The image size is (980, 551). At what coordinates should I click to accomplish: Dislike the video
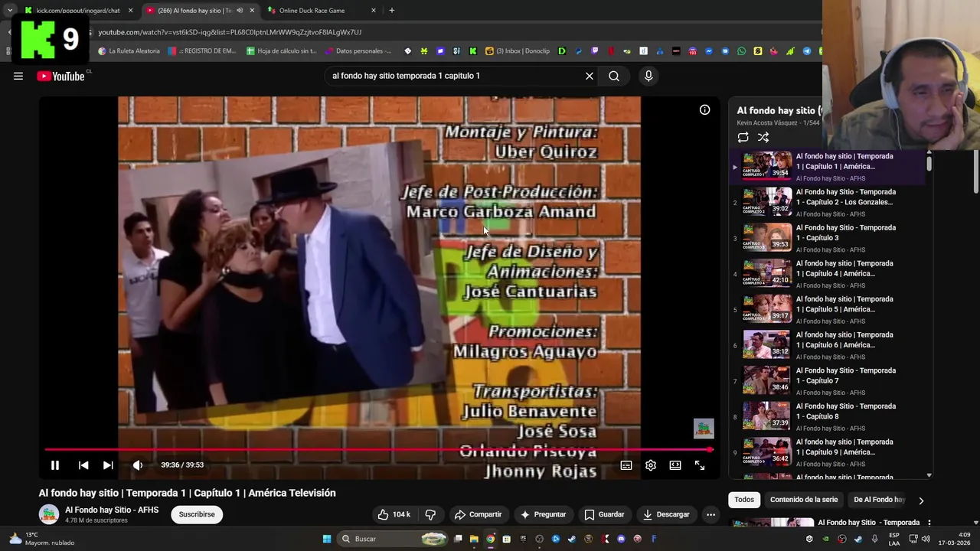430,514
